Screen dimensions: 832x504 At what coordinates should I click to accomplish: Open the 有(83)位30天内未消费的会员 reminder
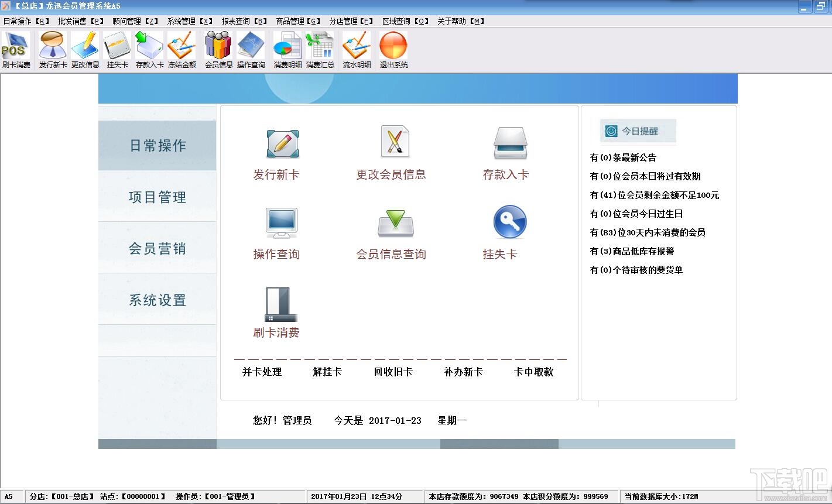648,232
